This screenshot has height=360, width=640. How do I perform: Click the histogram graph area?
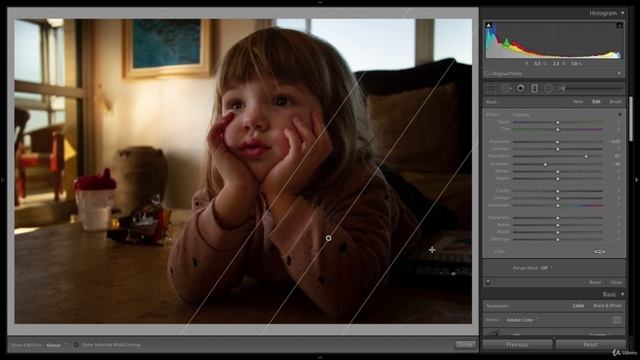[x=553, y=41]
